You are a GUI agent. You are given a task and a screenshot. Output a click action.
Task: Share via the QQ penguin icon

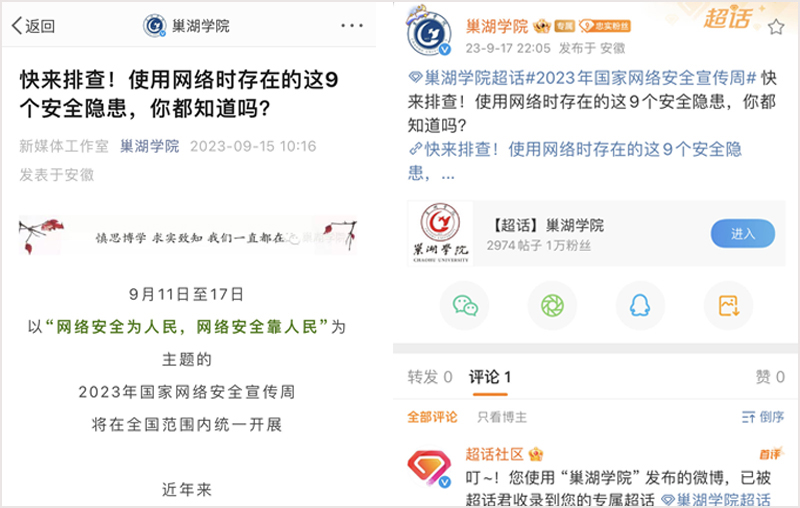tap(640, 306)
